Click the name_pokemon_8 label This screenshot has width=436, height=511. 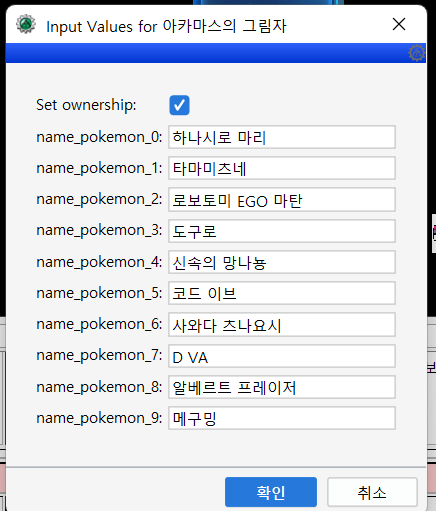tap(99, 387)
